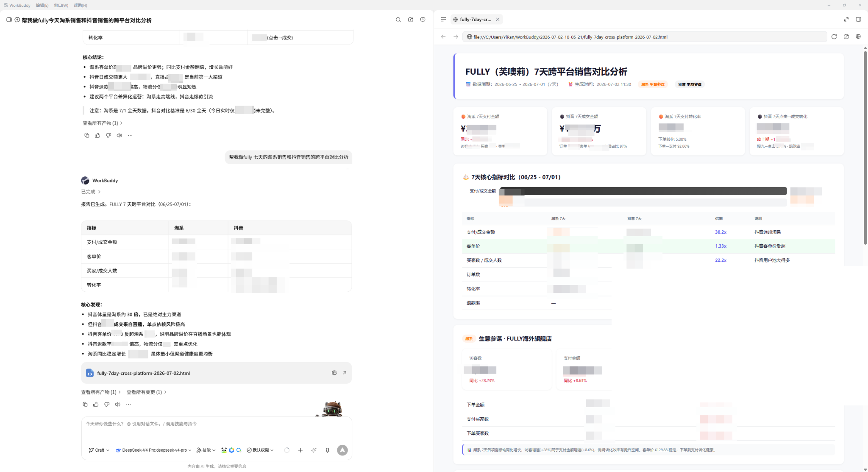This screenshot has width=868, height=472.
Task: Open search in the chat header
Action: [x=398, y=20]
